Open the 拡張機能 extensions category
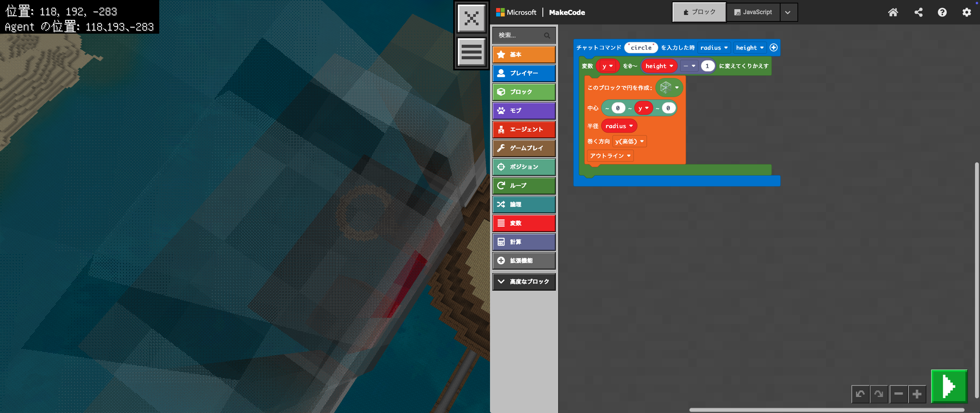 (524, 261)
